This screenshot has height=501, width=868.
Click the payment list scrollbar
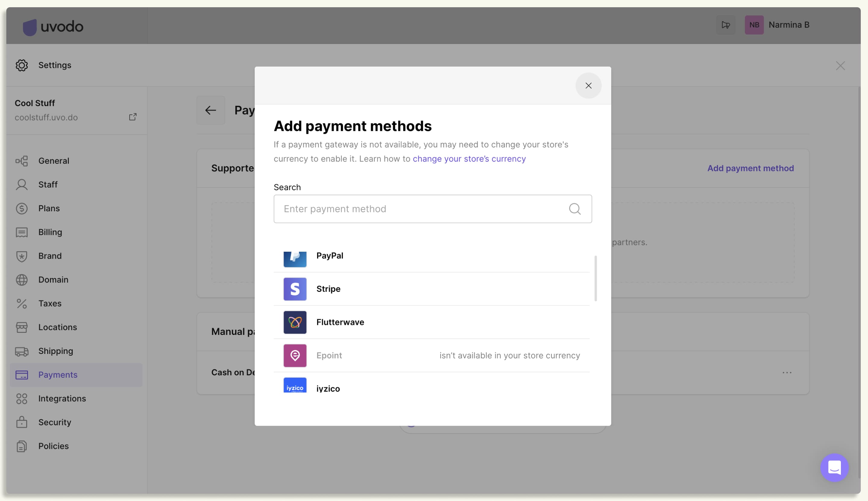(596, 278)
